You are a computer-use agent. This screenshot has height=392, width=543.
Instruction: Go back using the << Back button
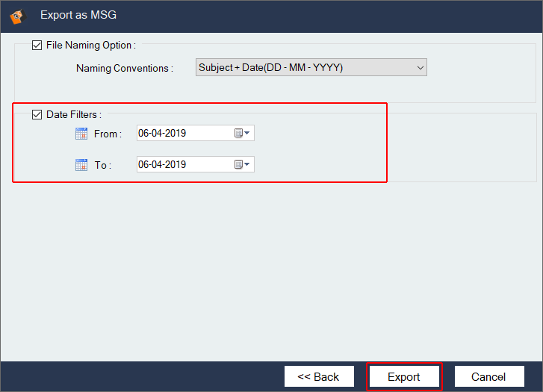[x=318, y=377]
